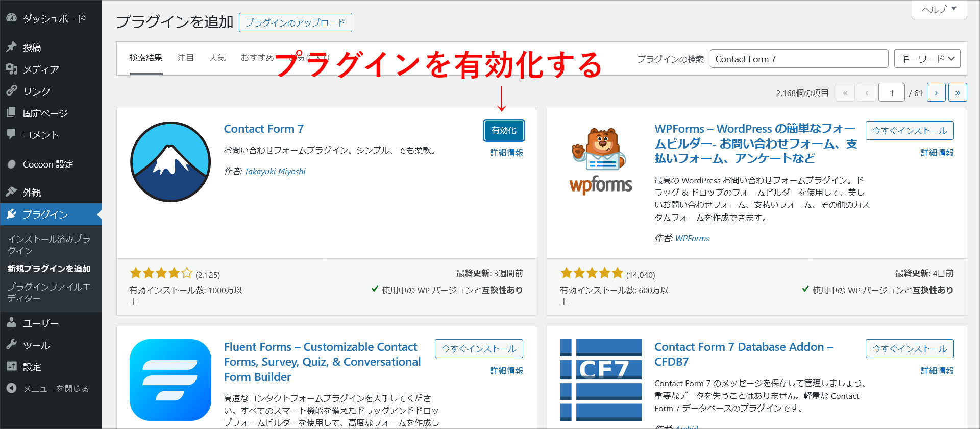Open 投稿 menu in sidebar
Viewport: 980px width, 429px height.
point(51,47)
